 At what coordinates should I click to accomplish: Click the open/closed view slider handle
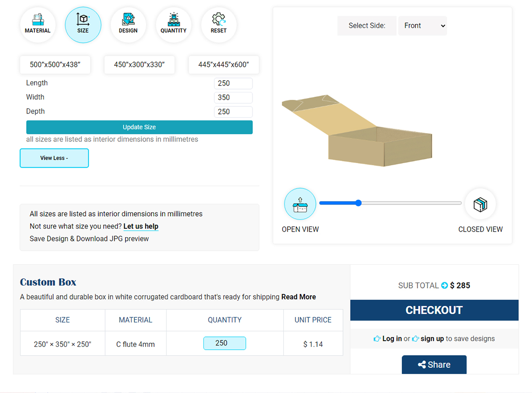coord(358,203)
